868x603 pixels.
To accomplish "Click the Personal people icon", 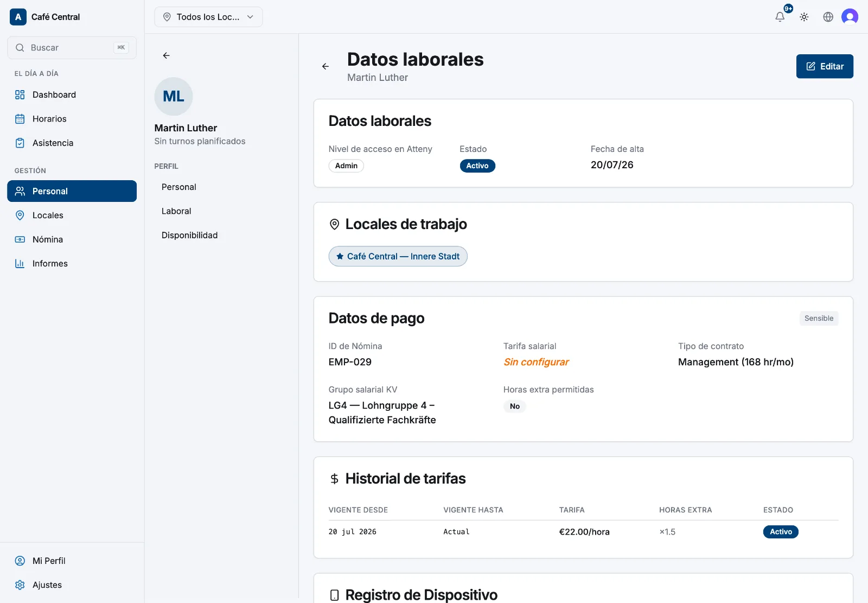I will 20,191.
